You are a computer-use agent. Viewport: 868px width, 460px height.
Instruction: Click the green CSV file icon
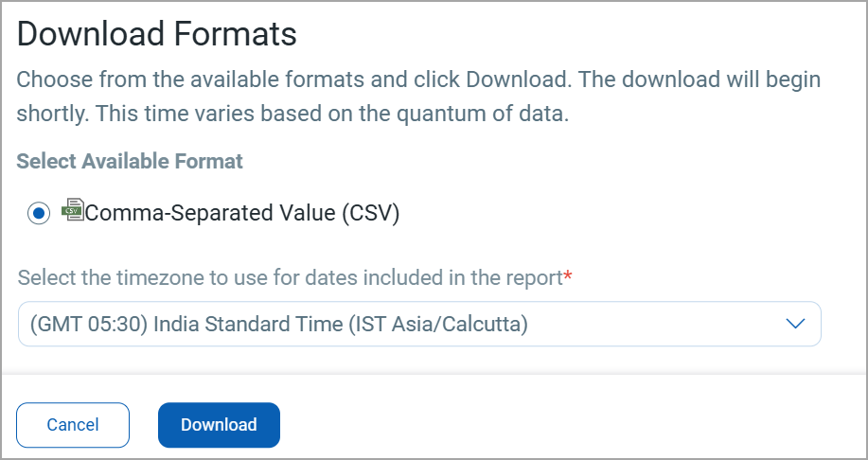tap(73, 210)
